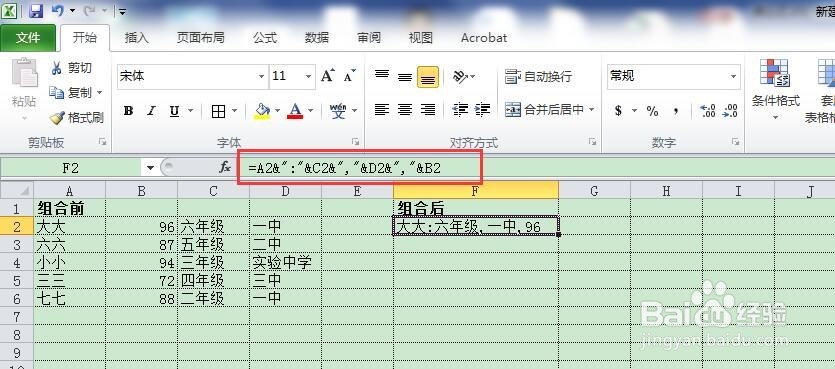This screenshot has width=835, height=369.
Task: Click the Undo arrow icon
Action: tap(58, 11)
